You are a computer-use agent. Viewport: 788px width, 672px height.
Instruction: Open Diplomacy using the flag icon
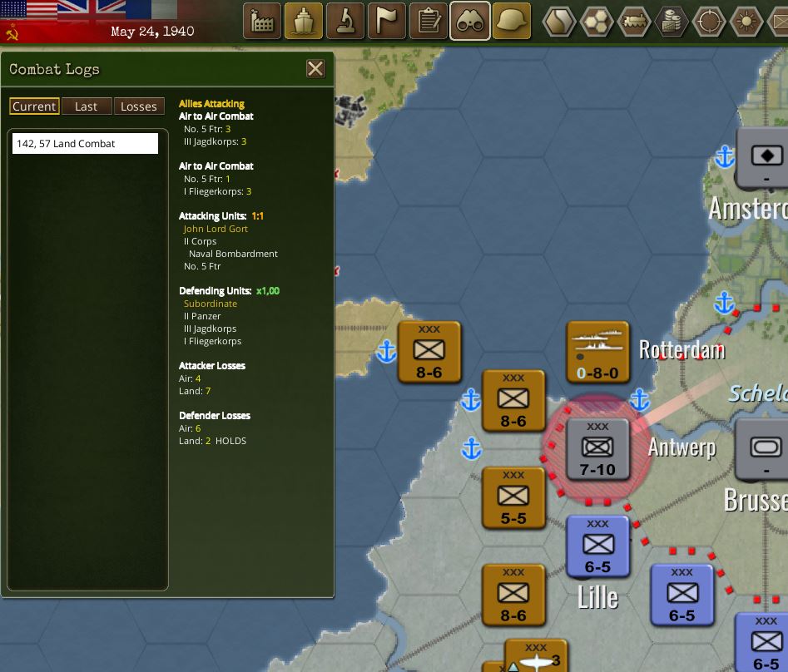click(x=387, y=21)
